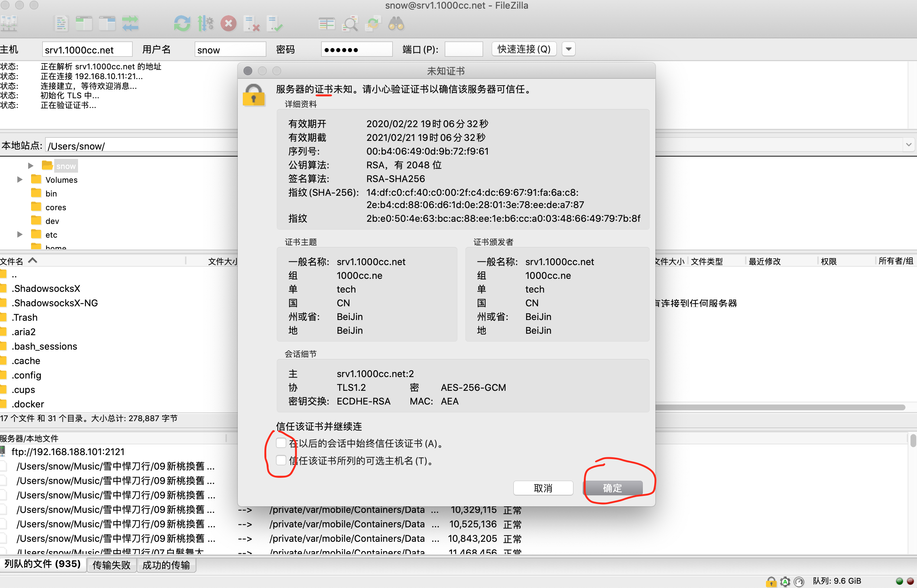
Task: Toggle sort order on 文件名 column header
Action: click(x=92, y=261)
